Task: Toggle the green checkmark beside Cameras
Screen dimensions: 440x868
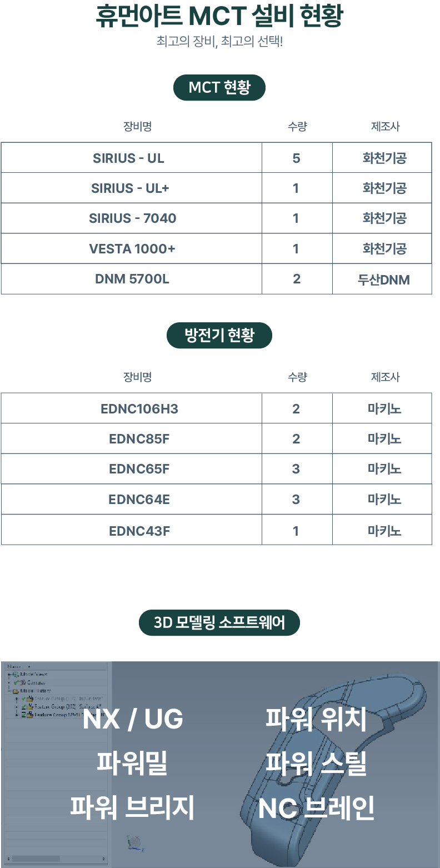Action: (x=17, y=682)
